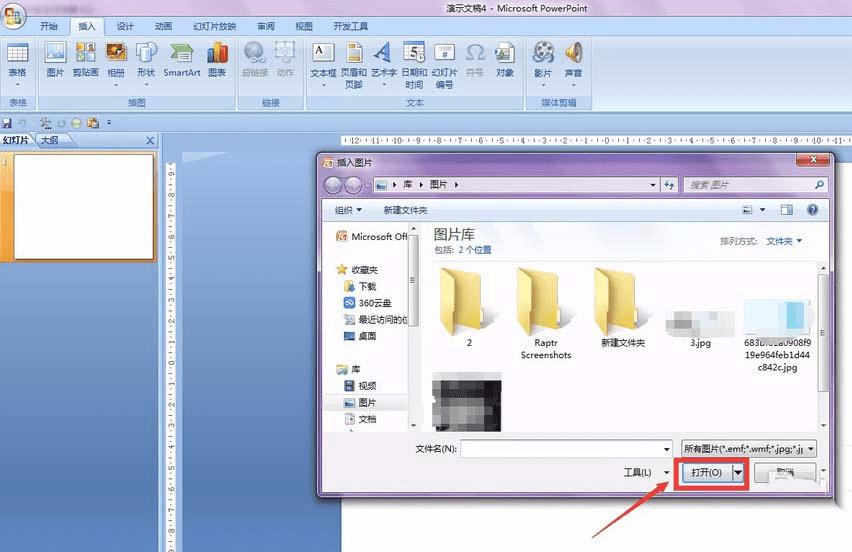Insert a SmartArt graphic
The height and width of the screenshot is (552, 852).
coord(181,59)
